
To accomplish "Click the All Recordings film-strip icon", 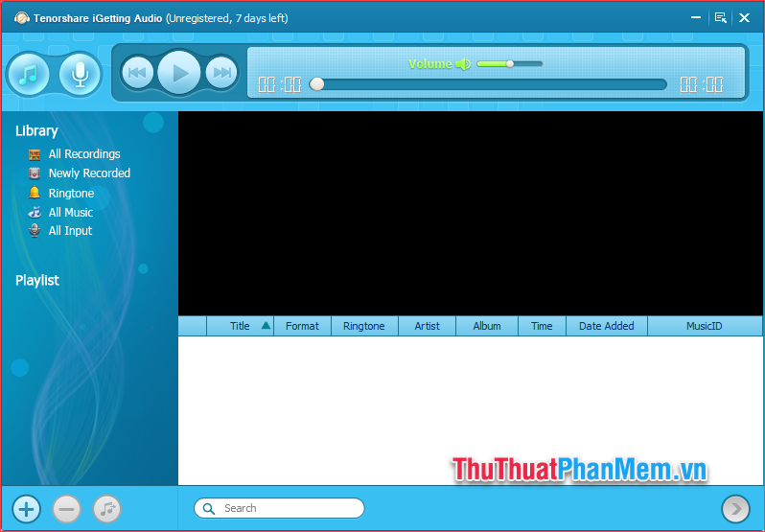I will tap(35, 154).
